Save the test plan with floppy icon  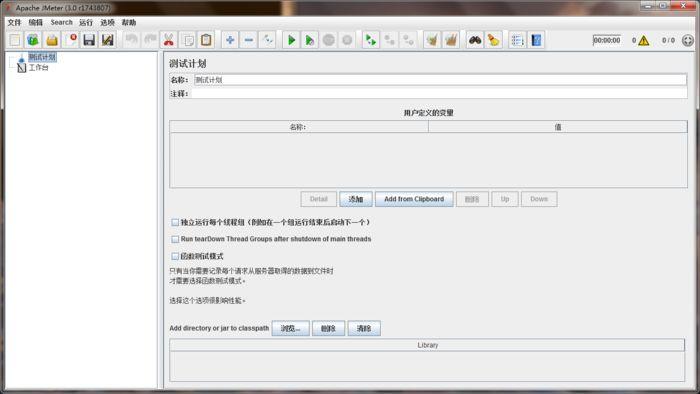[x=89, y=40]
